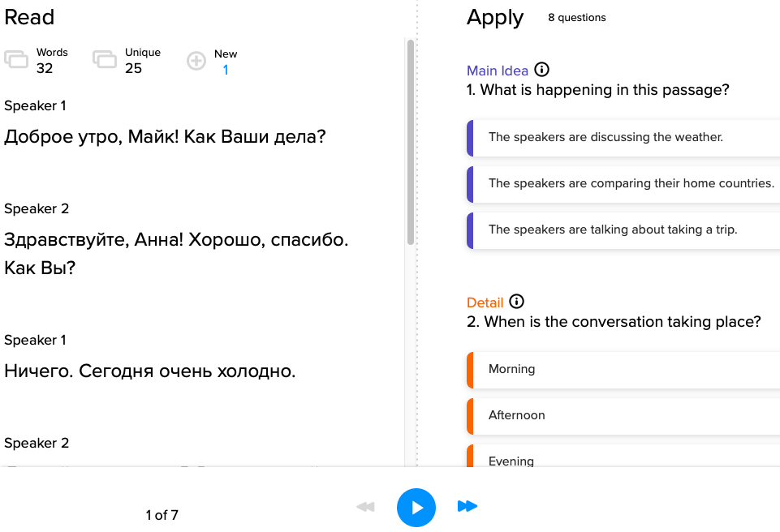
Task: Click the Main Idea label link
Action: [497, 71]
